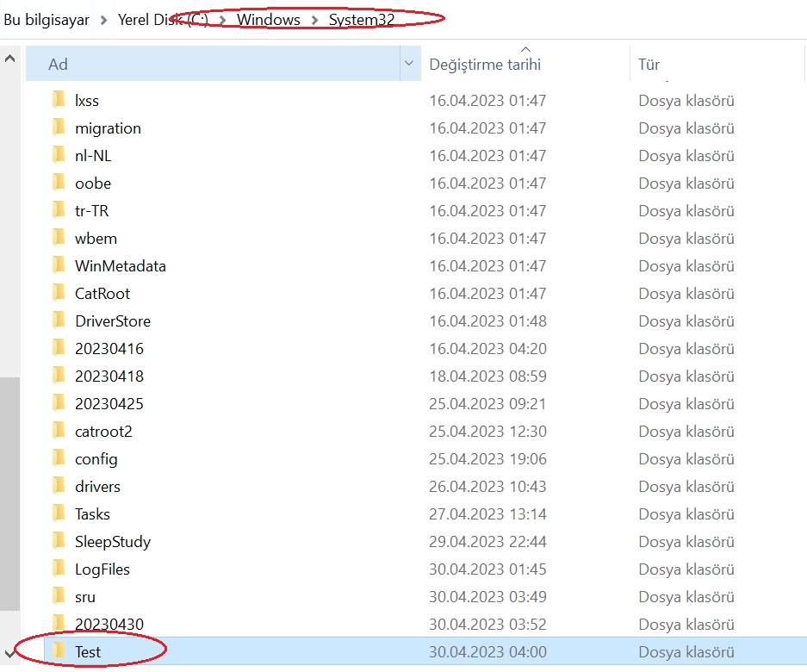Click the Test folder icon
This screenshot has height=672, width=807.
pos(59,651)
